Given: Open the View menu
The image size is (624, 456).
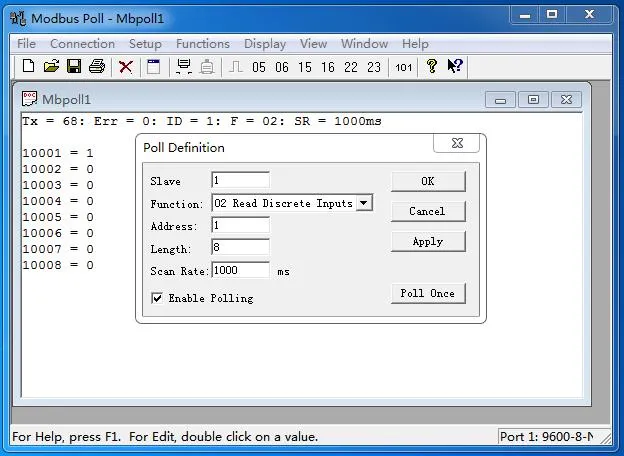Looking at the screenshot, I should tap(313, 43).
